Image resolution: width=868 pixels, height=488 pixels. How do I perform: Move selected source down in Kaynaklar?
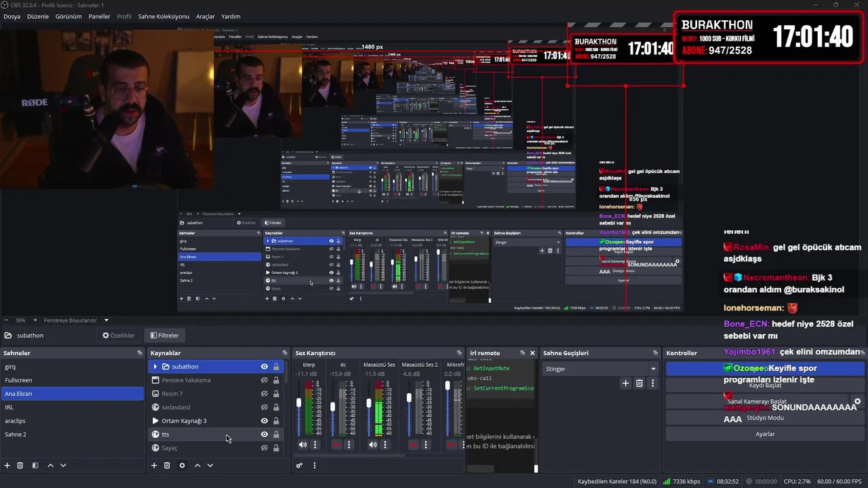coord(210,466)
